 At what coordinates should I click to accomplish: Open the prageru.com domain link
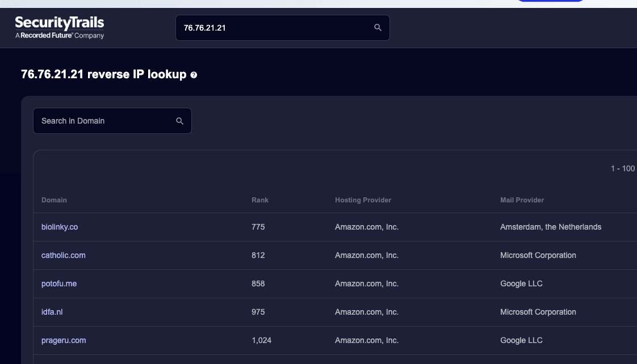(64, 340)
